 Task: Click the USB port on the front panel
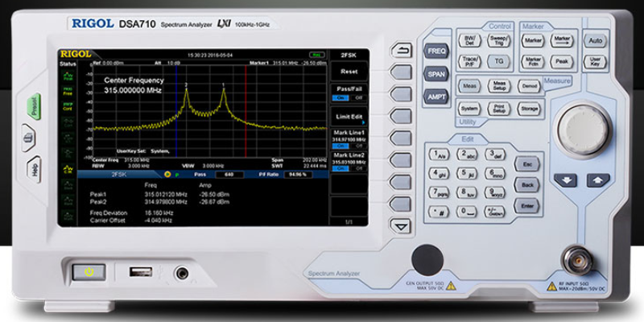(140, 271)
